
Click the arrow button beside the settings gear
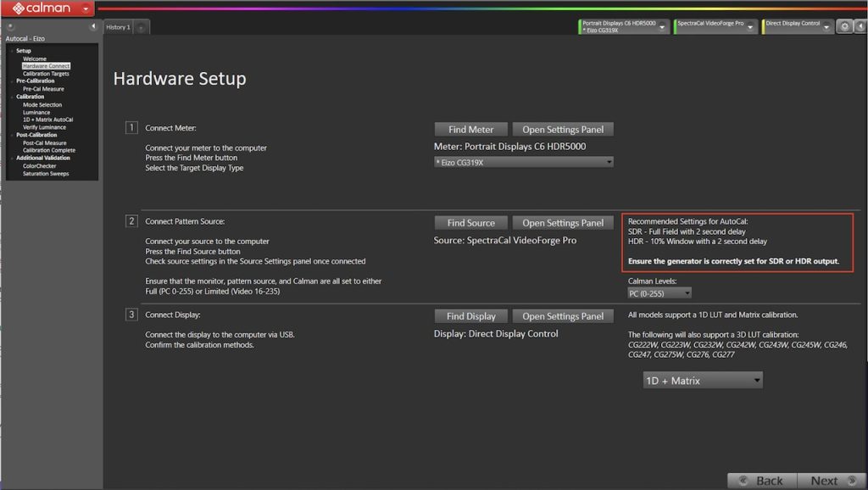pos(860,26)
